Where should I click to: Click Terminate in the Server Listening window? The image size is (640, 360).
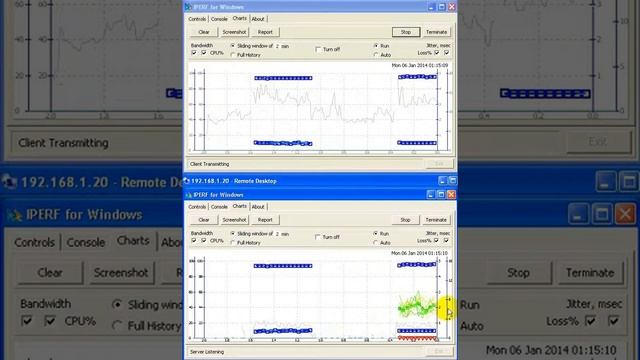point(436,220)
